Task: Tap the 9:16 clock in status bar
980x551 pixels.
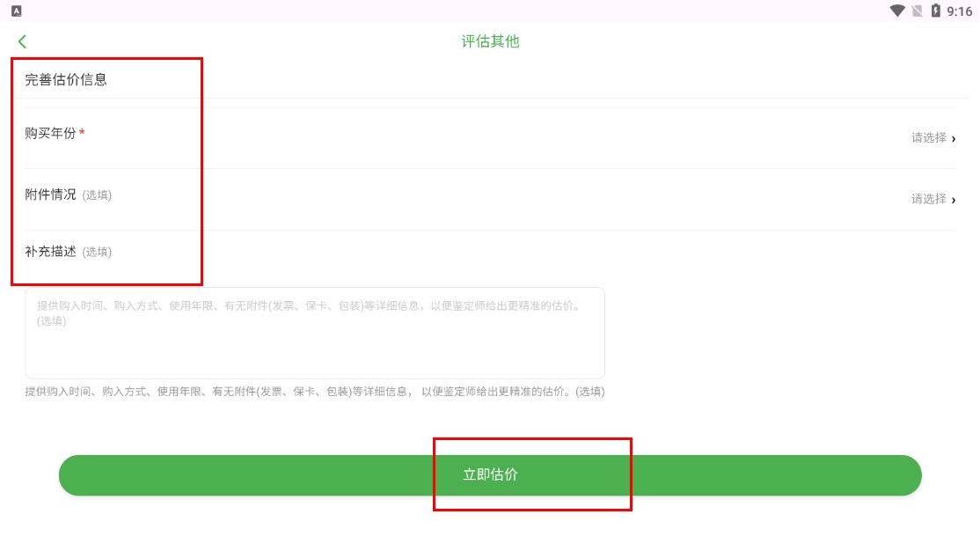Action: pos(959,11)
